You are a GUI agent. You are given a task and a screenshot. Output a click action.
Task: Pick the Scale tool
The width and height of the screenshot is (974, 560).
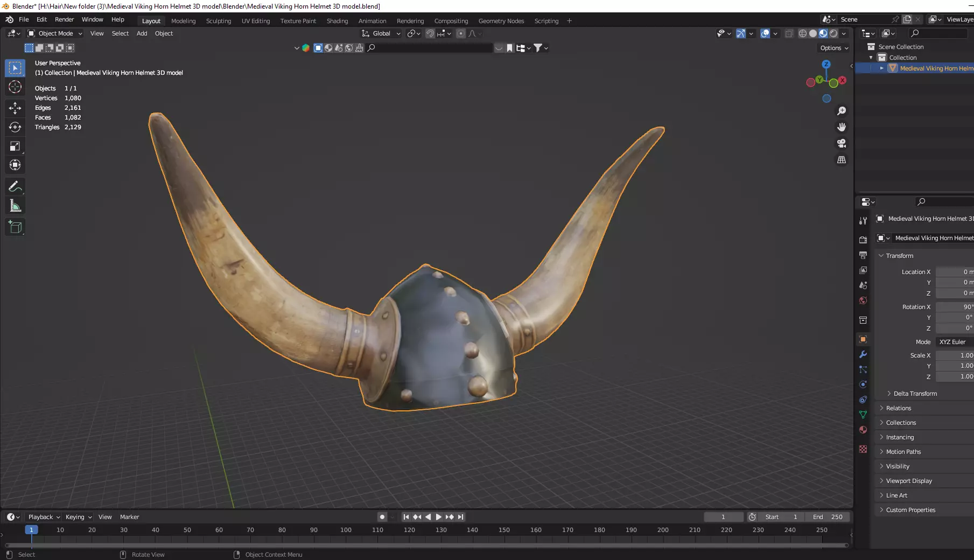(15, 146)
